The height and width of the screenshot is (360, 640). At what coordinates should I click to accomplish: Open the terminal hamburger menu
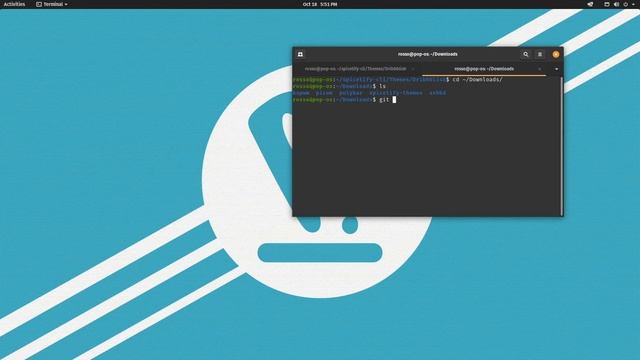(x=540, y=54)
